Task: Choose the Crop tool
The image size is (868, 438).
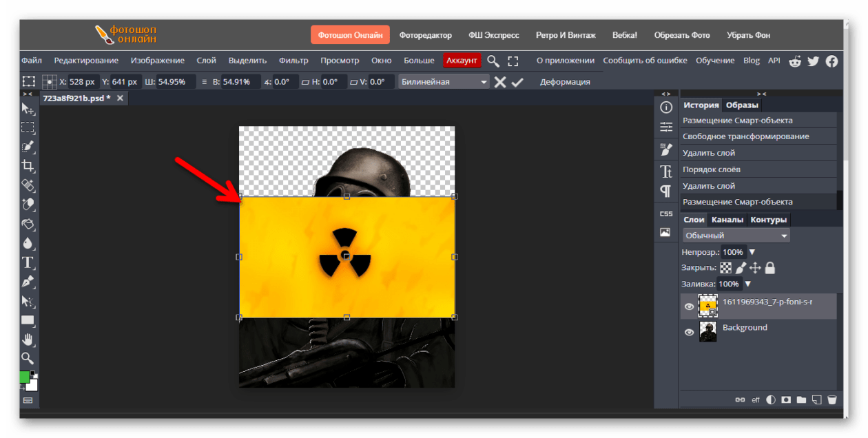Action: pyautogui.click(x=28, y=166)
